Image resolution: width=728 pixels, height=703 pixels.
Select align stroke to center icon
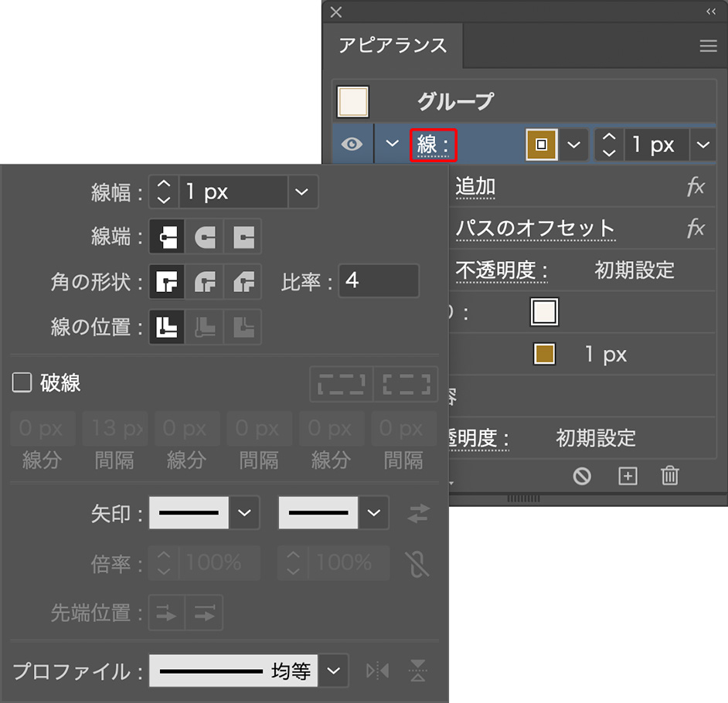(167, 327)
